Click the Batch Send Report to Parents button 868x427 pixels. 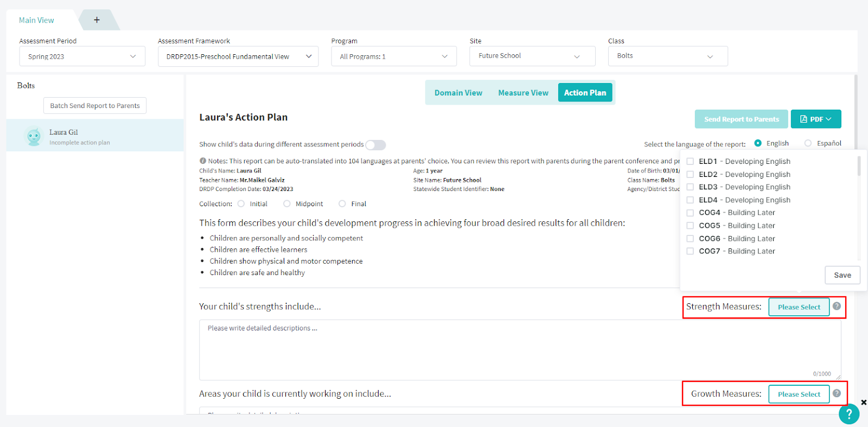[95, 106]
